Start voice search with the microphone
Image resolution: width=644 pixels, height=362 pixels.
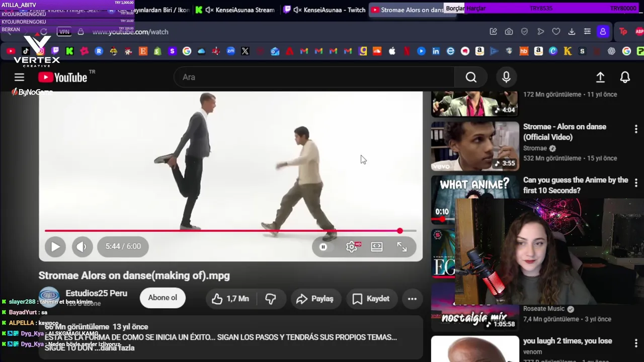(x=506, y=77)
